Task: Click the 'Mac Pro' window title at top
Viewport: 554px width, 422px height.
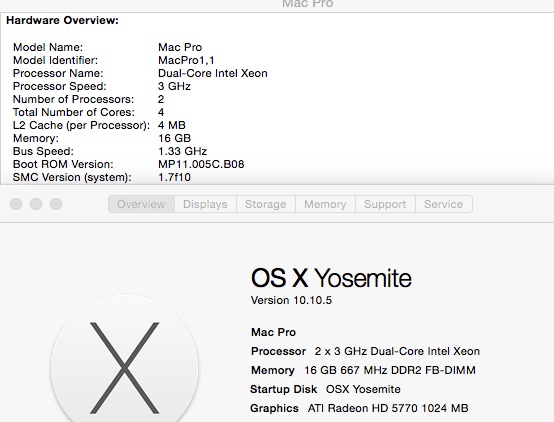Action: tap(308, 4)
